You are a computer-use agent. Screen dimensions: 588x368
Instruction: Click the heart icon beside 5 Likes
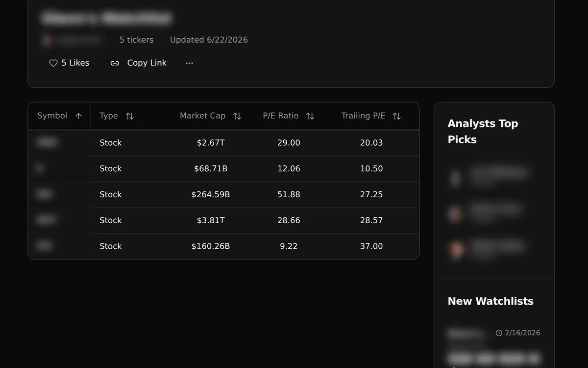(x=53, y=63)
